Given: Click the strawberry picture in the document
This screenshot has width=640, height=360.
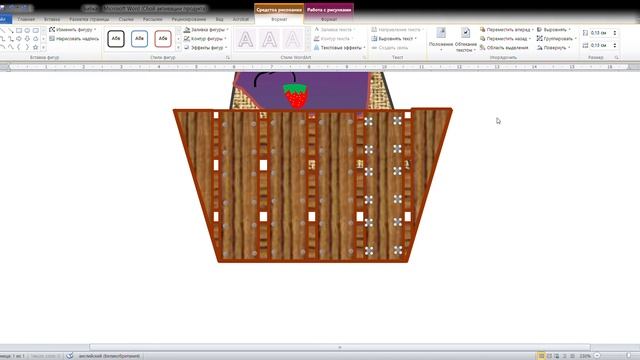Looking at the screenshot, I should click(296, 96).
